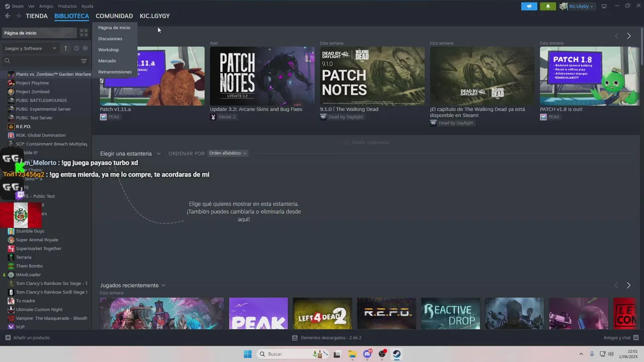Click the downloads icon in bottom bar
Viewport: 644px width, 362px height.
pyautogui.click(x=295, y=338)
